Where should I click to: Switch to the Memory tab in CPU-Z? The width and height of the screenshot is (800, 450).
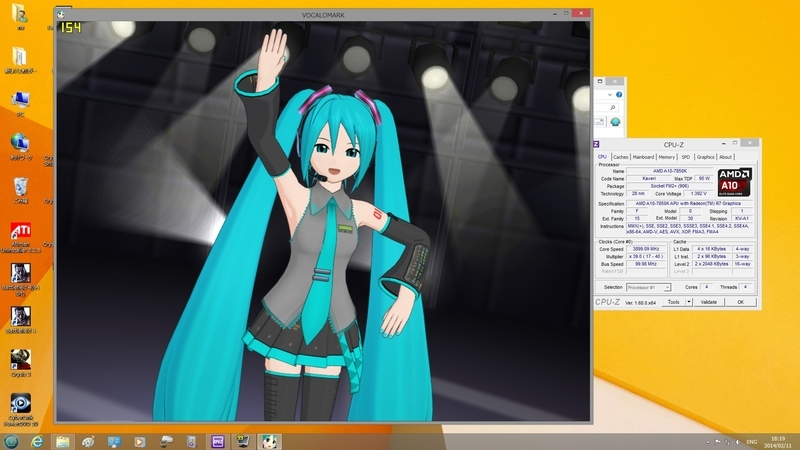tap(666, 157)
